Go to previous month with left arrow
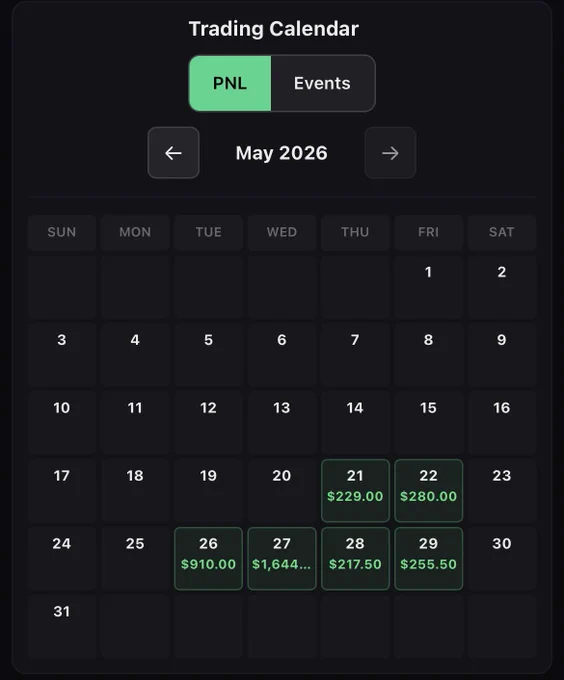Image resolution: width=564 pixels, height=680 pixels. point(173,153)
